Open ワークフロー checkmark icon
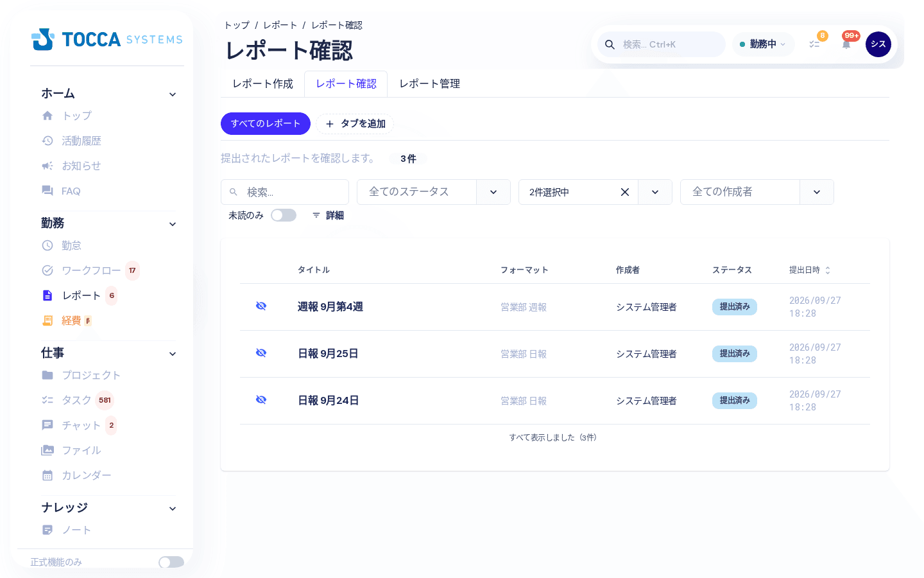924x578 pixels. [x=47, y=270]
